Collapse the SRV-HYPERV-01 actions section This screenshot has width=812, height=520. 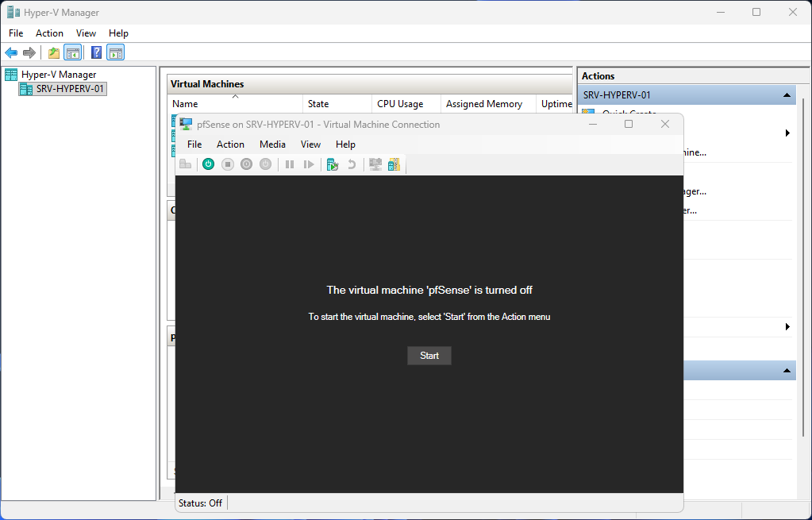pyautogui.click(x=787, y=95)
